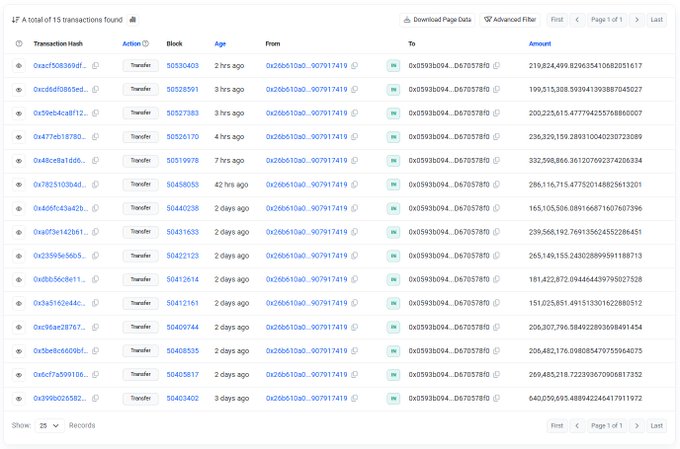Viewport: 680px width, 449px height.
Task: Open block 50458053 link
Action: click(183, 184)
